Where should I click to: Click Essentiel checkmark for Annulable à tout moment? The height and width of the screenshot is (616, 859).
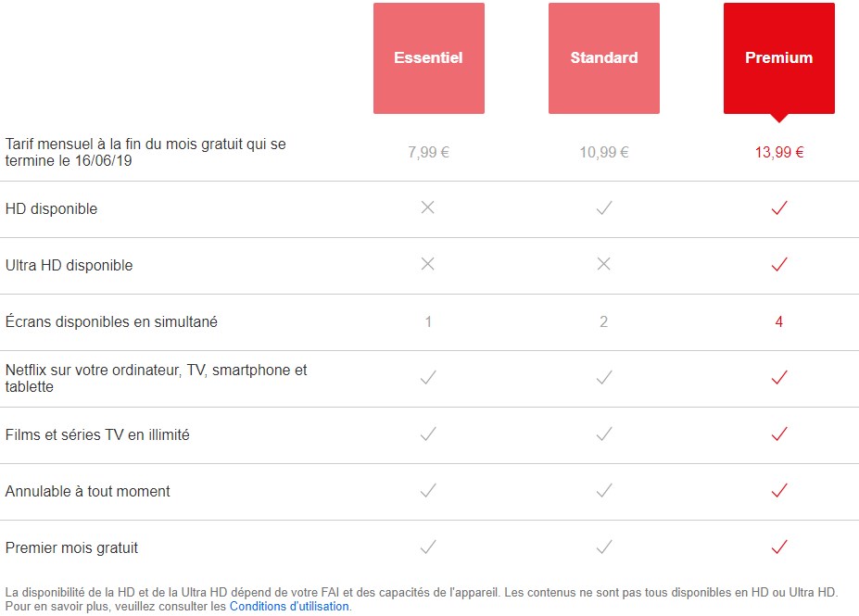point(427,491)
